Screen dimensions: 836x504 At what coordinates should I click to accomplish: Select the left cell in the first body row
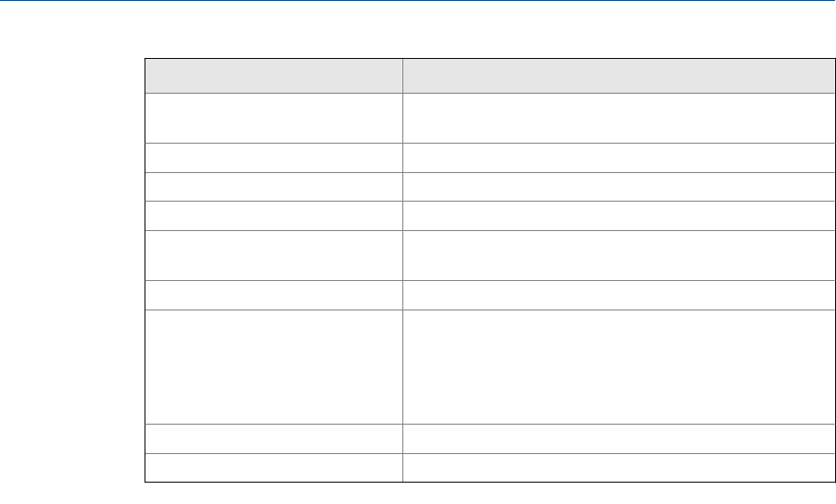tap(273, 117)
